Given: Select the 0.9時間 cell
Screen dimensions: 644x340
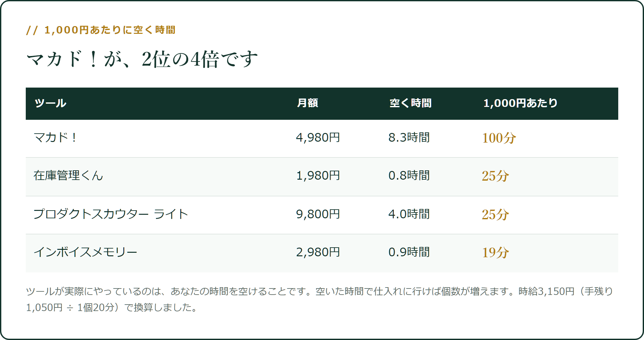Looking at the screenshot, I should [409, 252].
